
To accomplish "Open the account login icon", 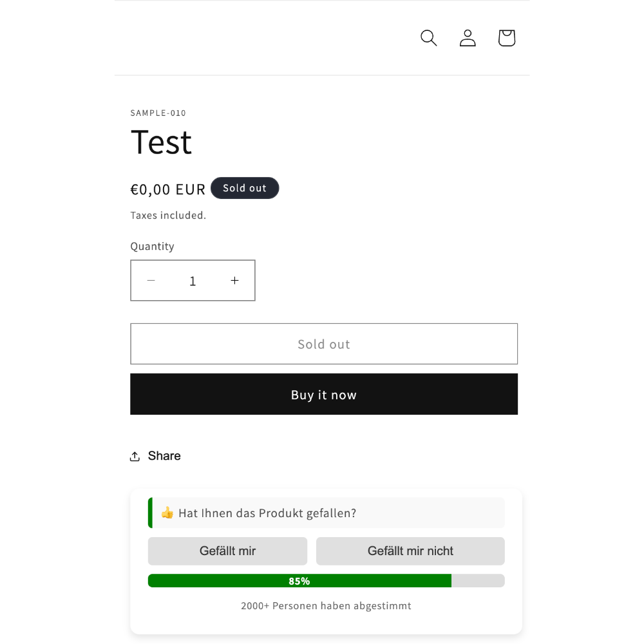I will pyautogui.click(x=468, y=38).
